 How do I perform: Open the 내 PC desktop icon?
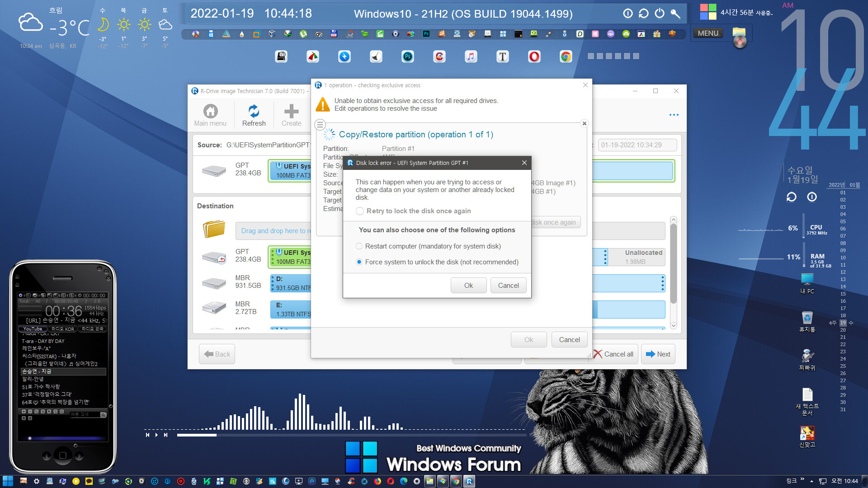(x=807, y=284)
